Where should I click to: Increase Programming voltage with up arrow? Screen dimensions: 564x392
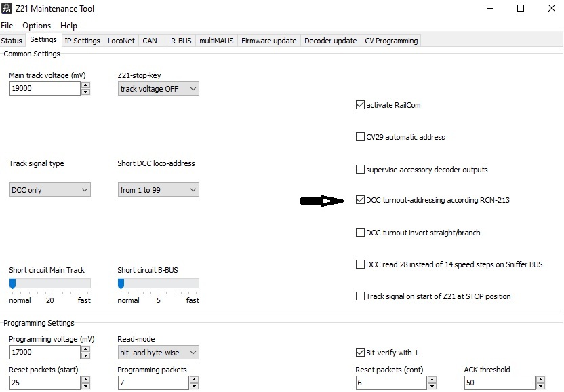tap(85, 349)
